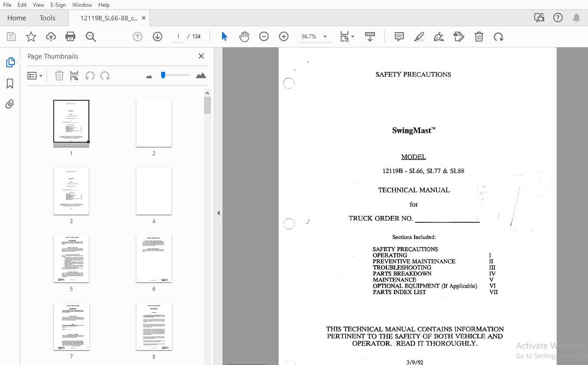
Task: Open the Page Thumbnails sidebar icon
Action: [10, 62]
